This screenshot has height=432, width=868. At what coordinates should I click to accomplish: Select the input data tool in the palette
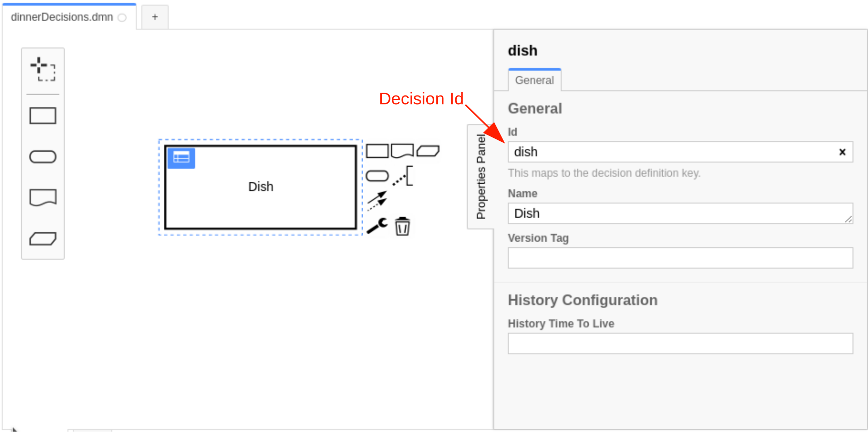(x=43, y=157)
